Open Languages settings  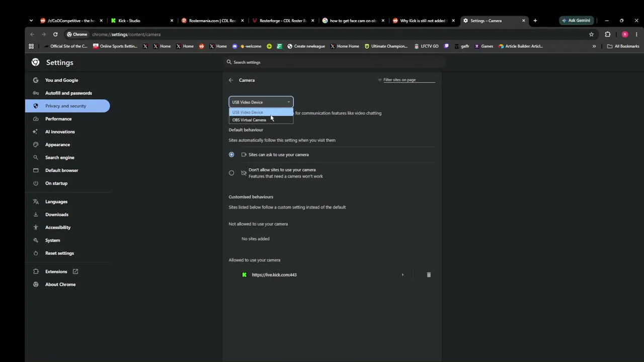[x=56, y=202]
